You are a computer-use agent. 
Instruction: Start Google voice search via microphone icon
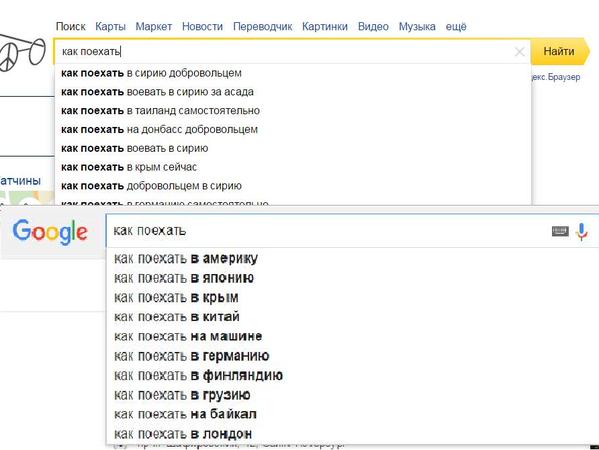pyautogui.click(x=581, y=231)
